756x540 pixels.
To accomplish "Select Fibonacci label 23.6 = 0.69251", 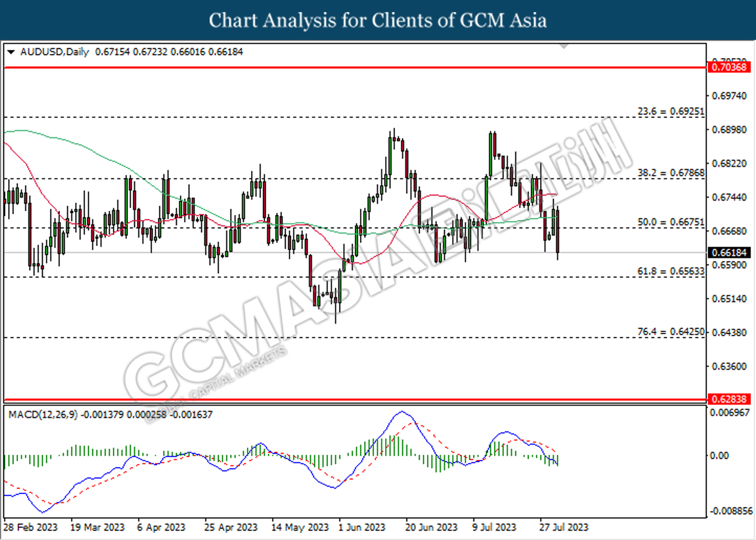I will [671, 111].
